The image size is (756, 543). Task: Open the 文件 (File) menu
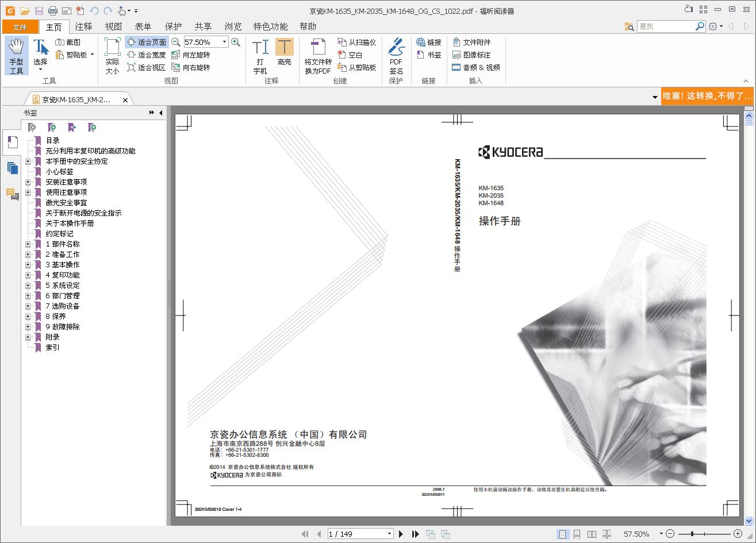tap(20, 27)
